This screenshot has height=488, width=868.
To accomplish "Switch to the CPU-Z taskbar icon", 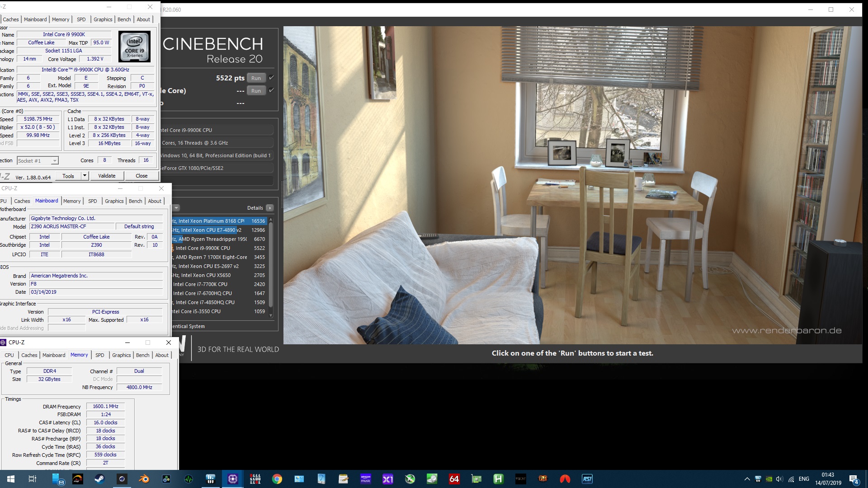I will point(233,479).
